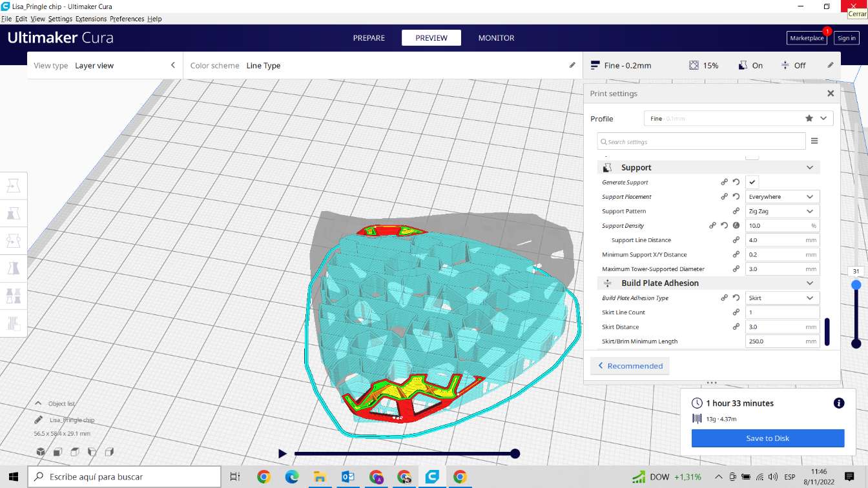Open the Preferences menu
The image size is (868, 488).
coord(127,19)
